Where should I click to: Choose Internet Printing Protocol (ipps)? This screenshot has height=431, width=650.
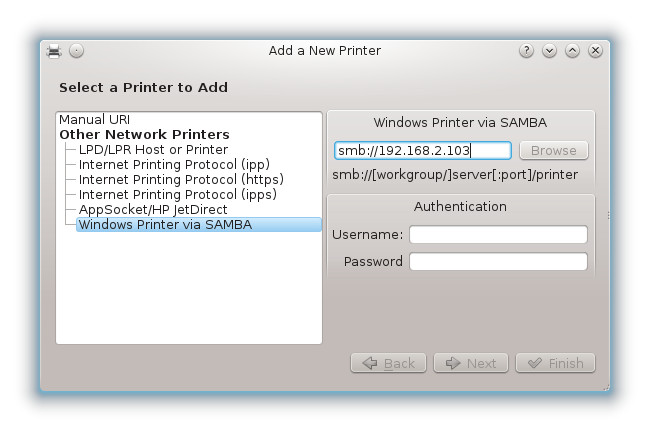pyautogui.click(x=177, y=194)
